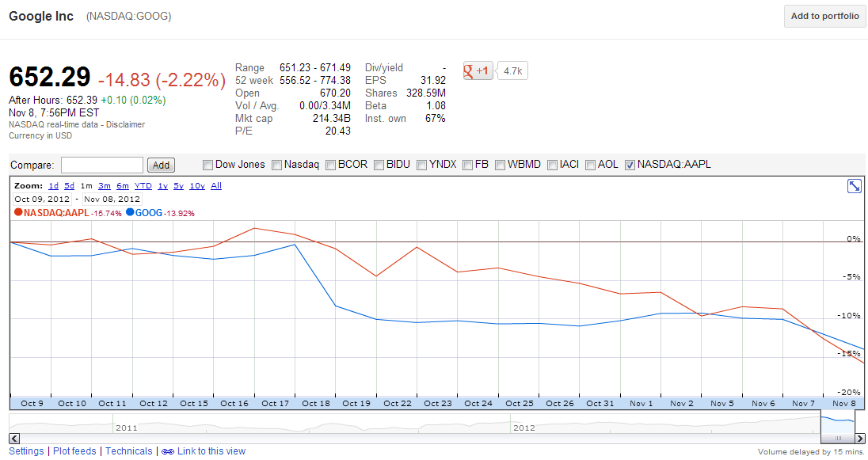Zoom chart to 5y
The height and width of the screenshot is (460, 868).
tap(178, 186)
